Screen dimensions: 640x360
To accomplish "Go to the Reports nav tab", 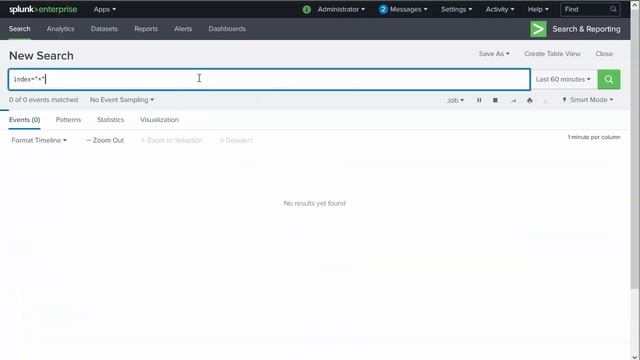I will click(146, 29).
